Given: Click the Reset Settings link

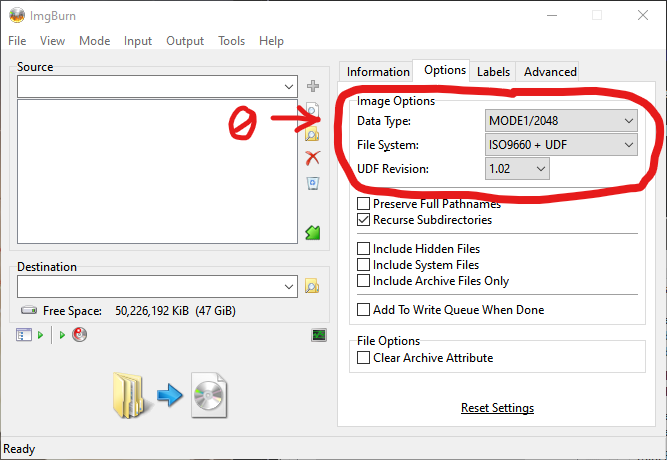Looking at the screenshot, I should point(497,408).
